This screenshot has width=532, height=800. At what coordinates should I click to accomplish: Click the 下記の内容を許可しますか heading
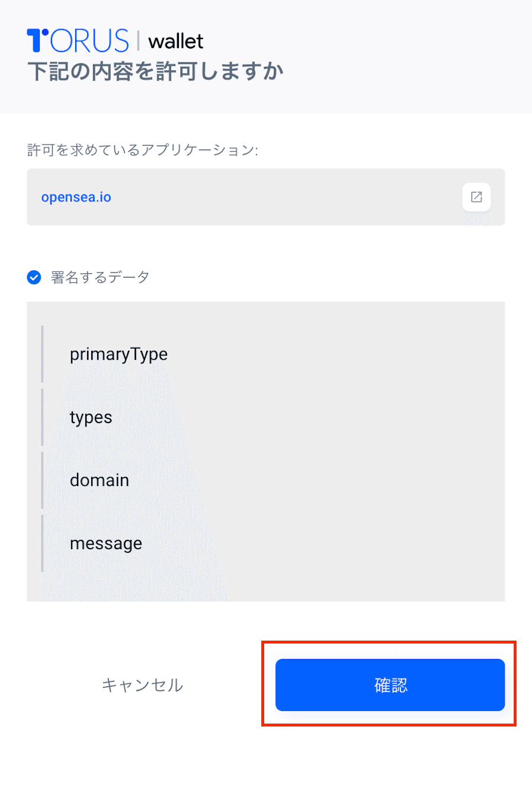pos(155,71)
